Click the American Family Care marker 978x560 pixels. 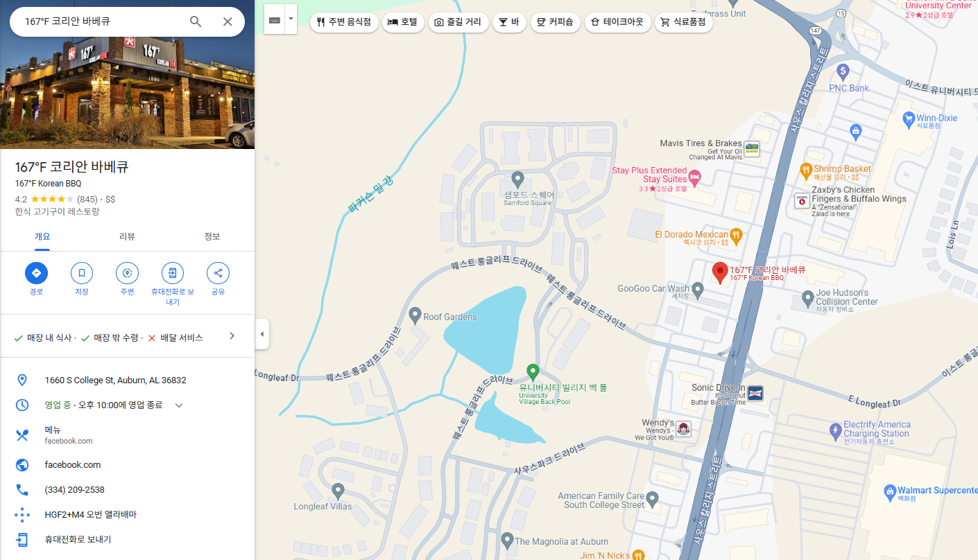(x=651, y=498)
